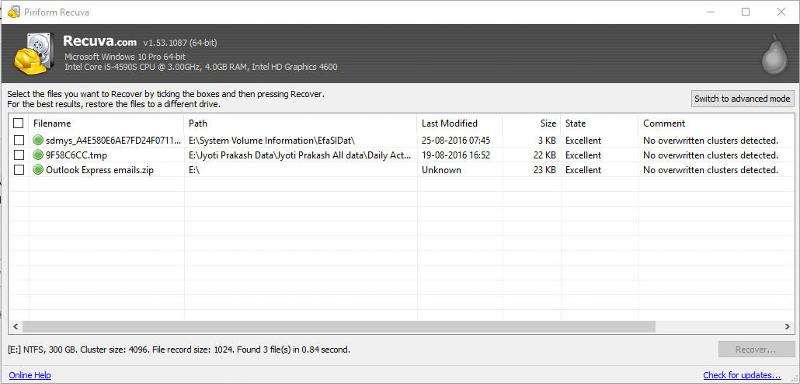Select filename sdmys_A4E580E6AE7FD24F0711...
Screen dimensions: 800x384
(113, 140)
